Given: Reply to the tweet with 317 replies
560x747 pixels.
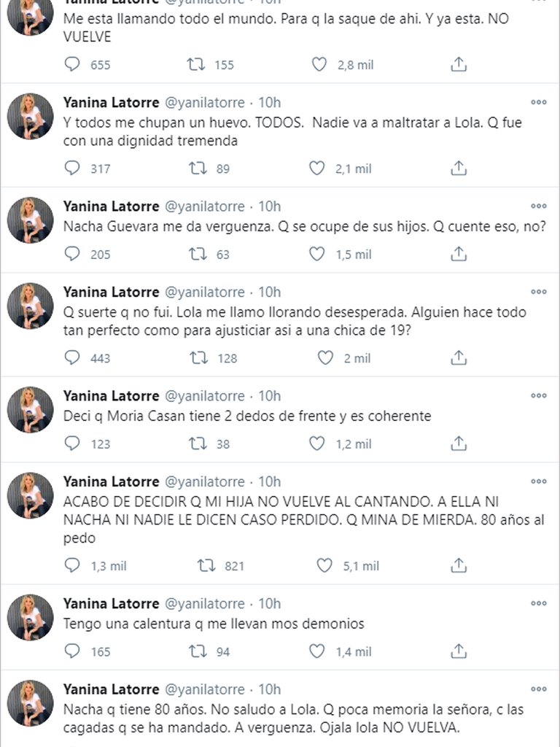Looking at the screenshot, I should click(x=72, y=169).
